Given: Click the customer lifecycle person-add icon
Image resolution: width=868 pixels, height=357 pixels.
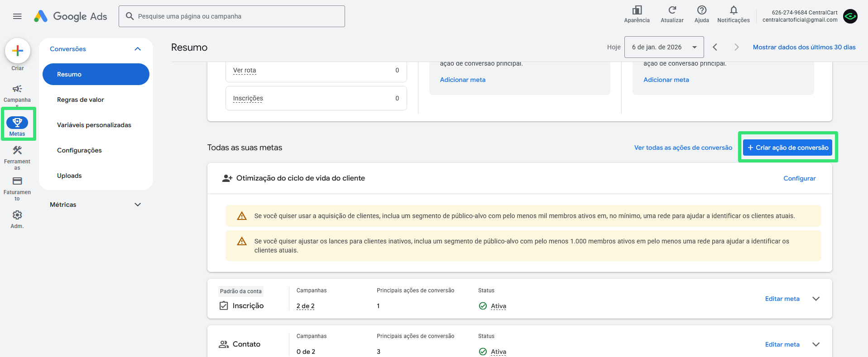Looking at the screenshot, I should click(227, 178).
